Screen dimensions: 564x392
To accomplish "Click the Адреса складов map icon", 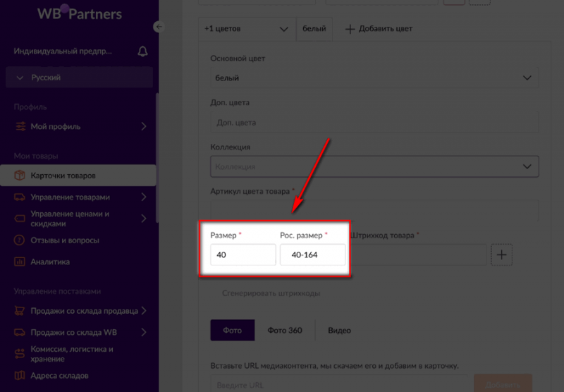I will click(x=19, y=376).
